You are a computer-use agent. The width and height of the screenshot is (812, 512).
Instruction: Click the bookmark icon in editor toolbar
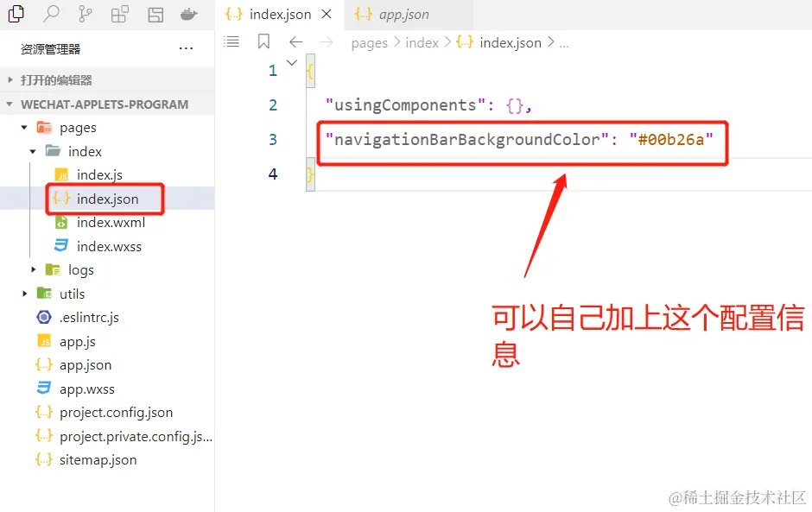click(263, 41)
